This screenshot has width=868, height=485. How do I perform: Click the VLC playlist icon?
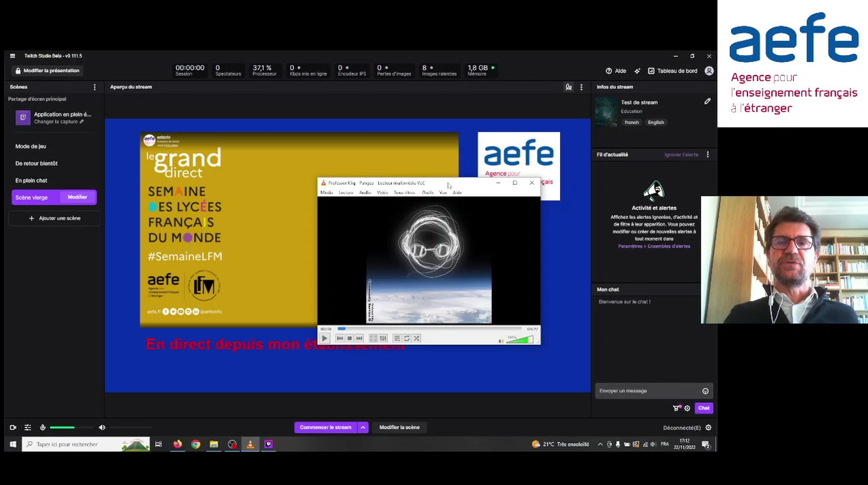pyautogui.click(x=396, y=338)
